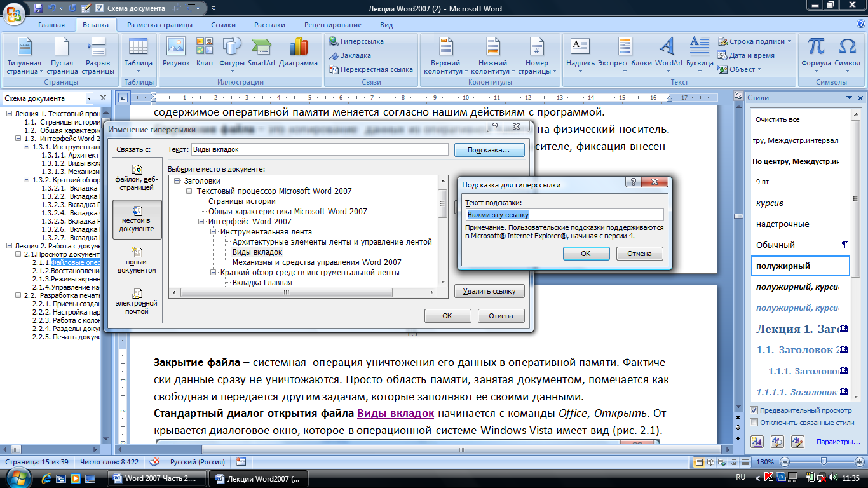
Task: Insert a chart with Диаграмма
Action: pos(298,52)
